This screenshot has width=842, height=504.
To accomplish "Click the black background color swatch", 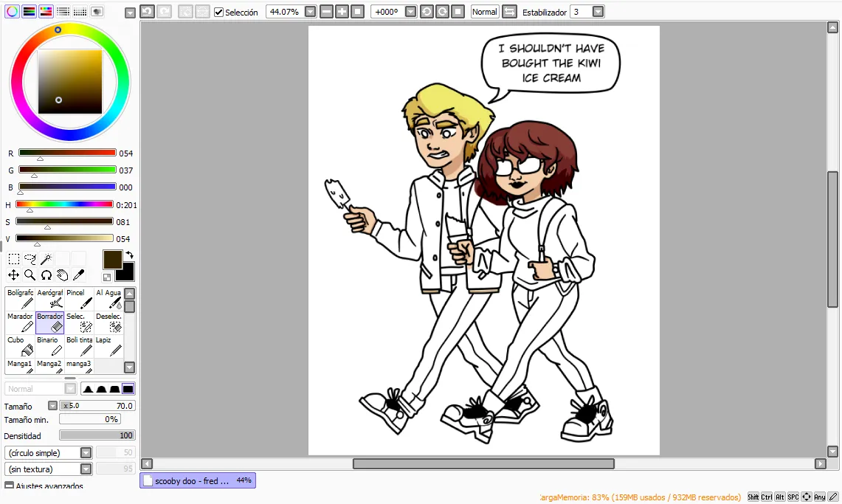I will 127,274.
